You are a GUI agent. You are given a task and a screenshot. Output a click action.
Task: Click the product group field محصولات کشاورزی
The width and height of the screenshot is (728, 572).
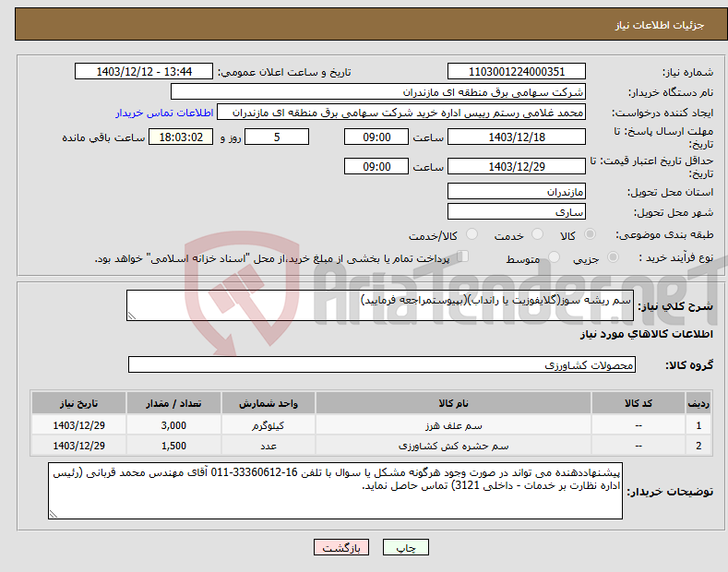[382, 365]
